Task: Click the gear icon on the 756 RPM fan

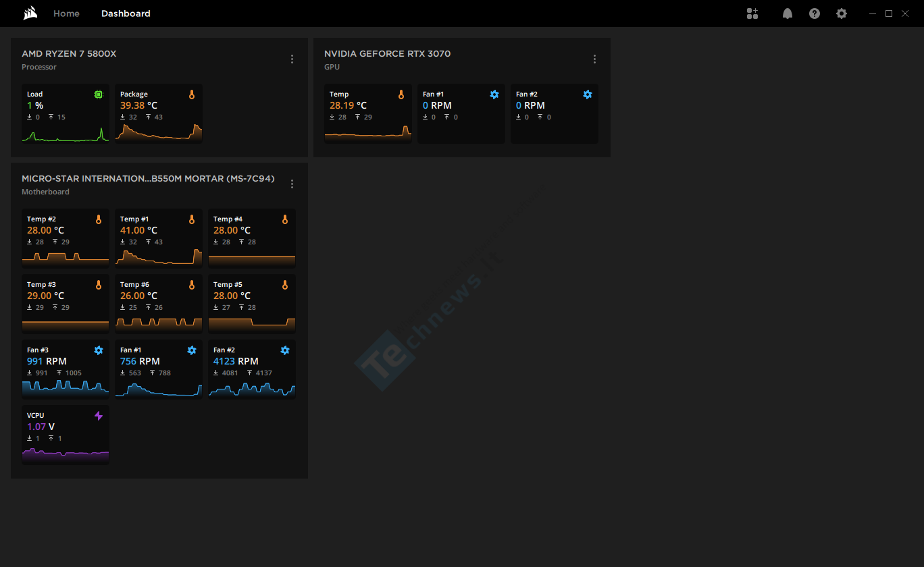Action: 192,350
